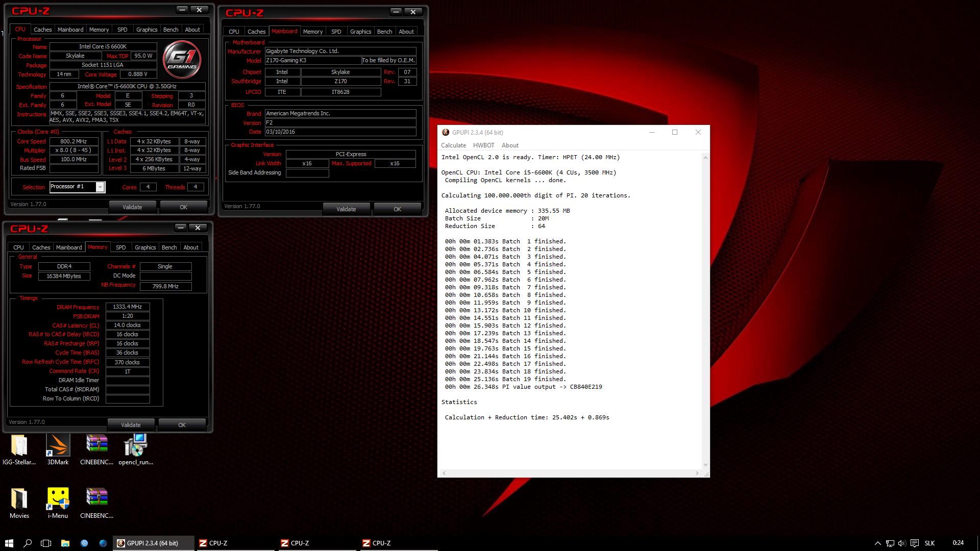
Task: Open the Movies folder on desktop
Action: [19, 503]
